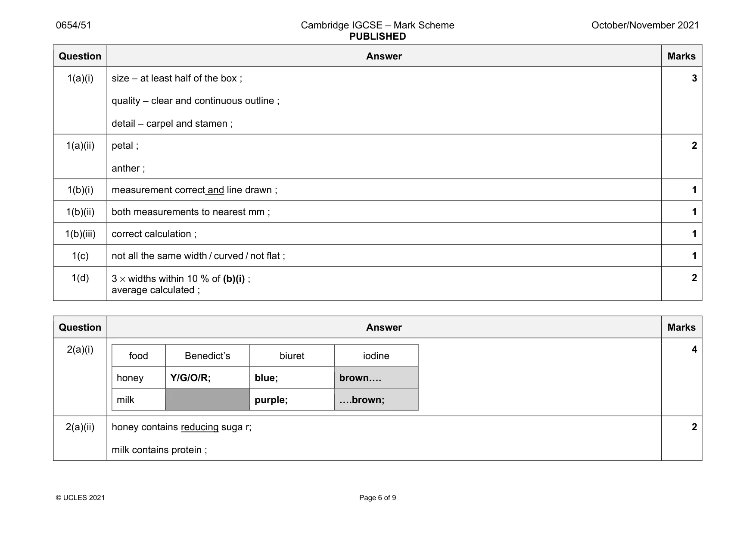Click '© UCLES 2021' footer text
The width and height of the screenshot is (756, 535).
tap(80, 497)
